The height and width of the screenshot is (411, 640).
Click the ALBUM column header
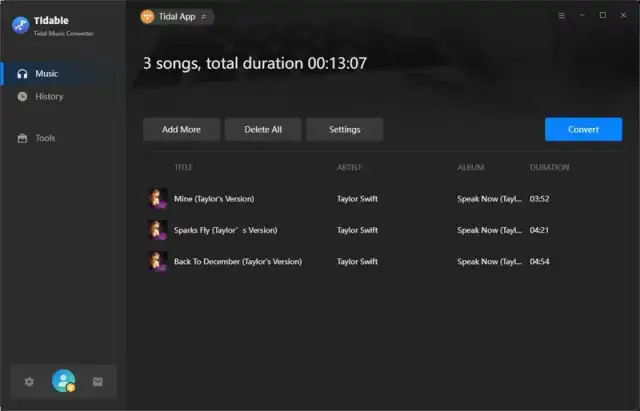tap(471, 167)
